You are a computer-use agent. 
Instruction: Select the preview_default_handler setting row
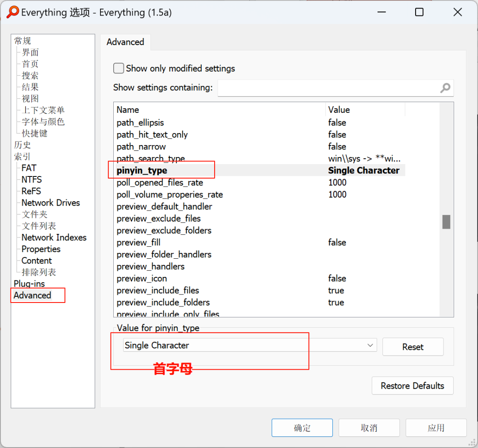tap(260, 206)
